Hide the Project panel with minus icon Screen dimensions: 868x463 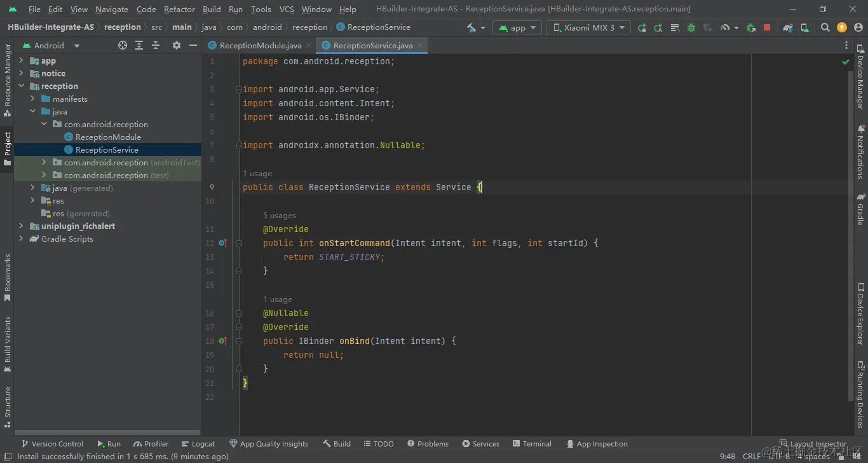tap(193, 45)
